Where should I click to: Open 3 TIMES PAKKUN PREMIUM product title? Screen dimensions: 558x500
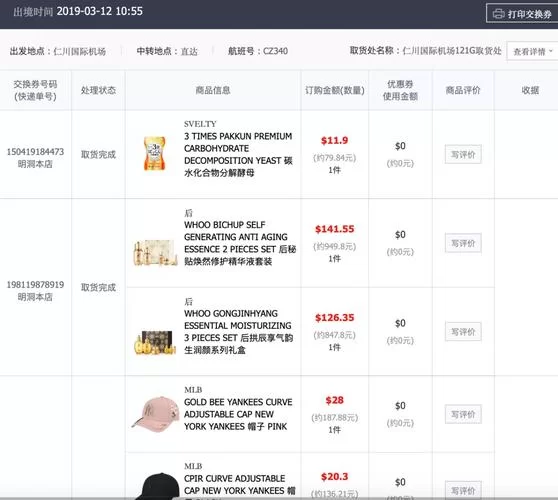pos(238,154)
